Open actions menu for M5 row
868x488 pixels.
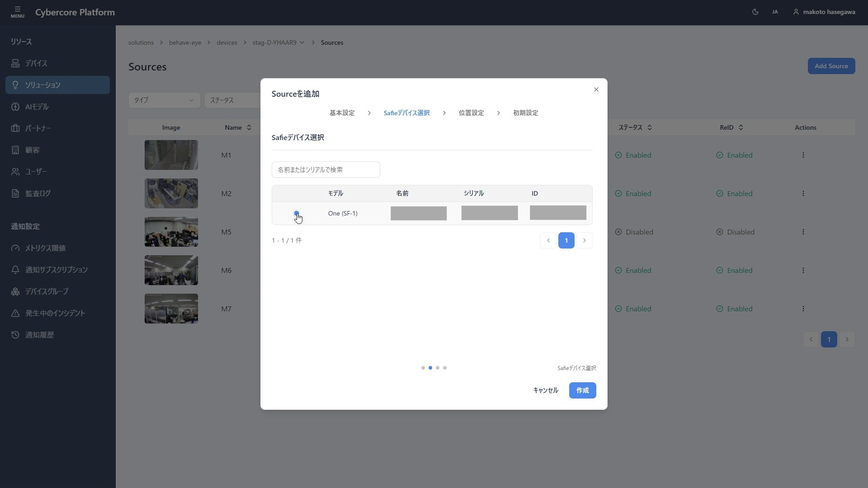click(x=803, y=232)
